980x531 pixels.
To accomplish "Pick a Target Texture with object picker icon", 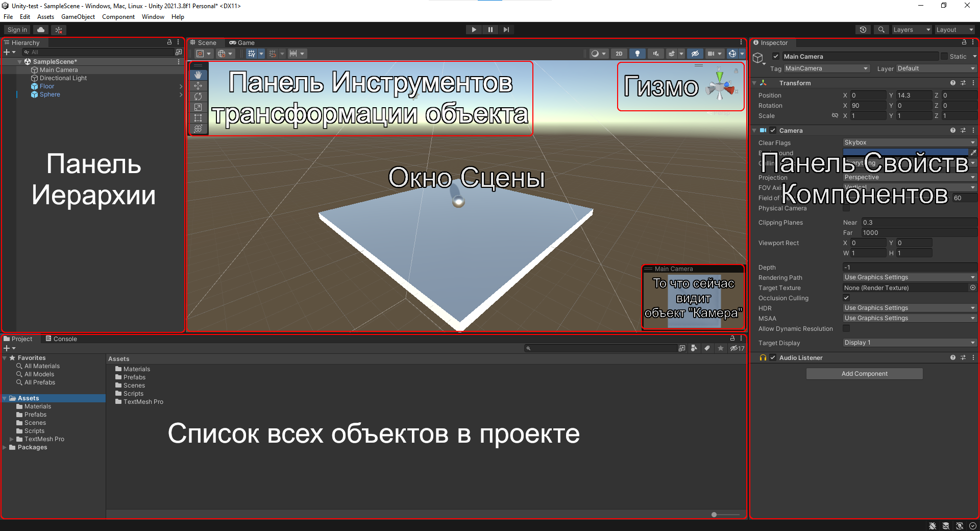I will [x=973, y=287].
